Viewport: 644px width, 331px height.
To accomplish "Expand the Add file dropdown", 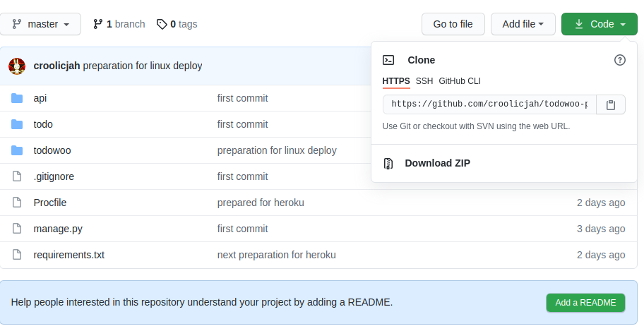I will point(523,24).
